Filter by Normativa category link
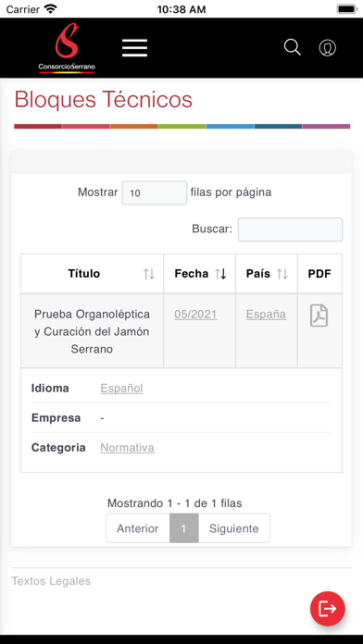Screen dimensions: 363x644 [x=128, y=447]
